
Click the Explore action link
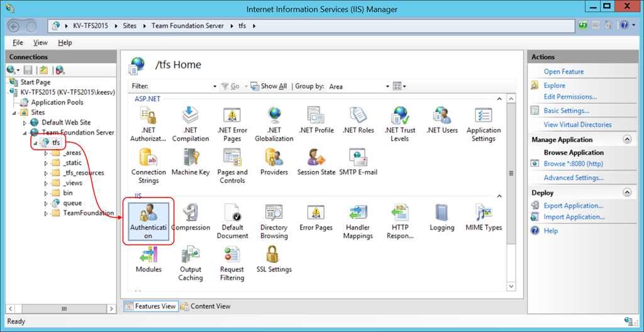[555, 86]
